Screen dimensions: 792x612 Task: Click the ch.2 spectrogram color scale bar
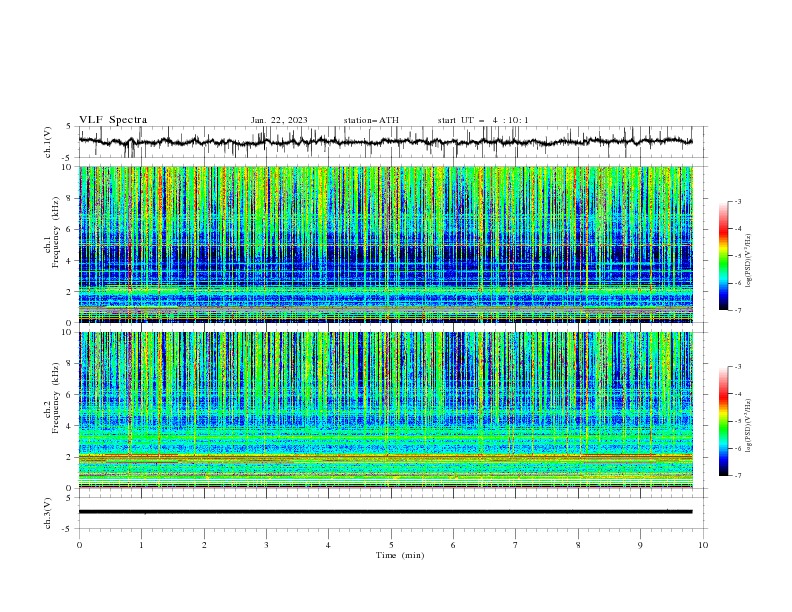(723, 421)
